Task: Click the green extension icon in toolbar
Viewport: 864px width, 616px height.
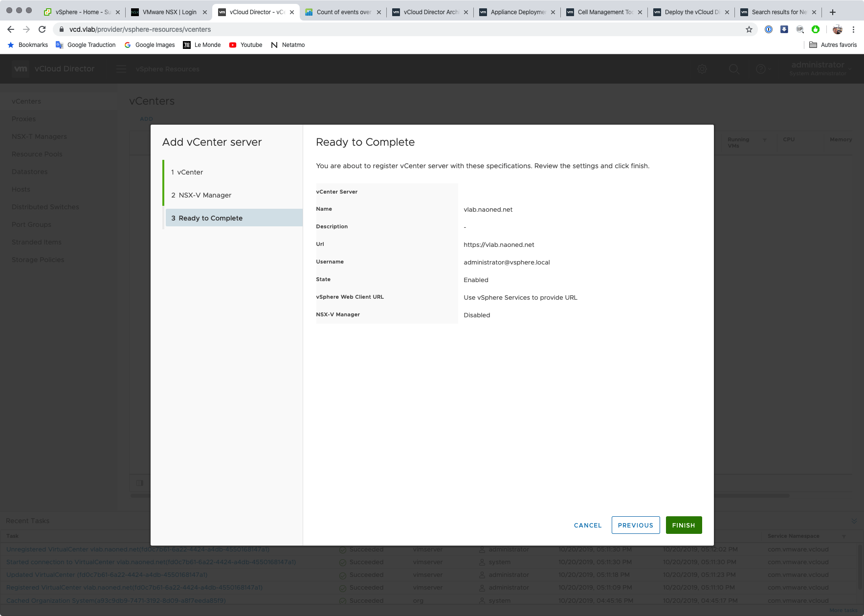Action: pos(815,29)
